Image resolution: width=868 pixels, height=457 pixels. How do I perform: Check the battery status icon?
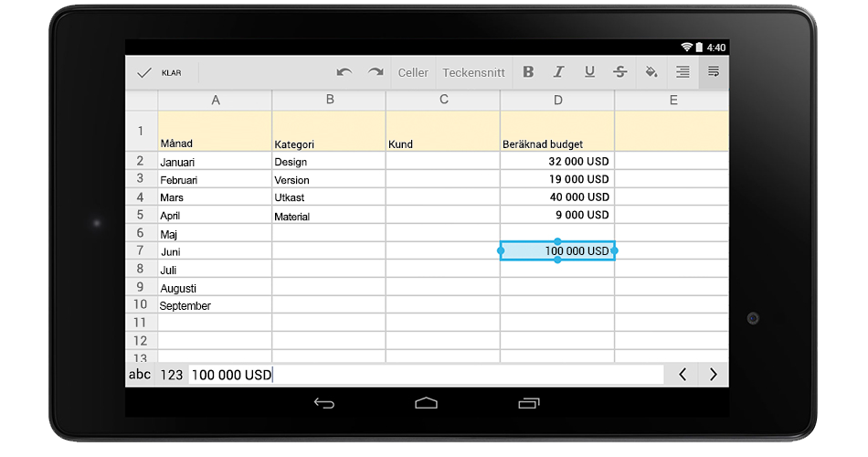pyautogui.click(x=699, y=48)
